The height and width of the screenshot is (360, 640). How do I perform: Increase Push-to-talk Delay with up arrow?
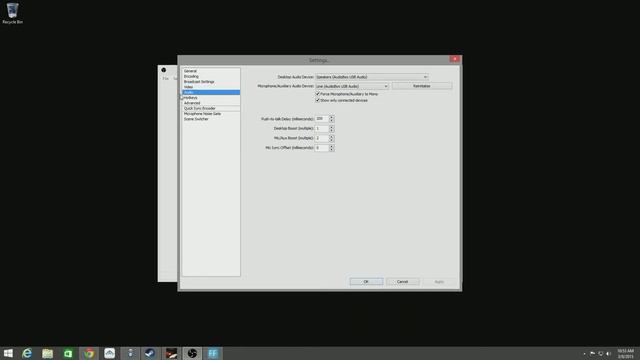(x=331, y=117)
